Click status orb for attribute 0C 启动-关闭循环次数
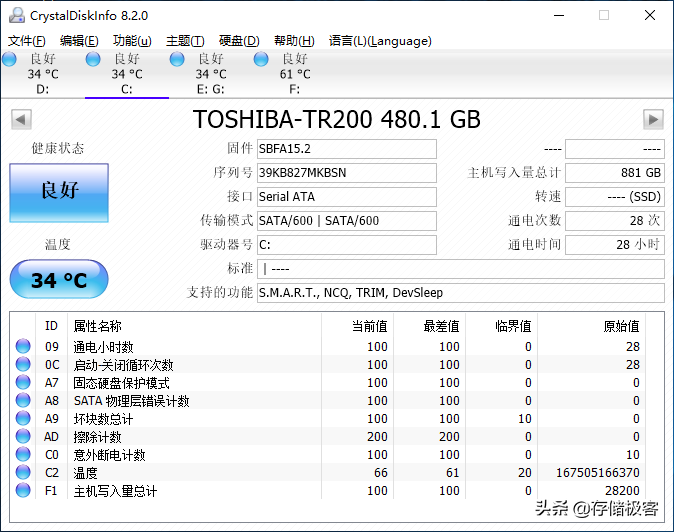This screenshot has width=674, height=532. [23, 364]
